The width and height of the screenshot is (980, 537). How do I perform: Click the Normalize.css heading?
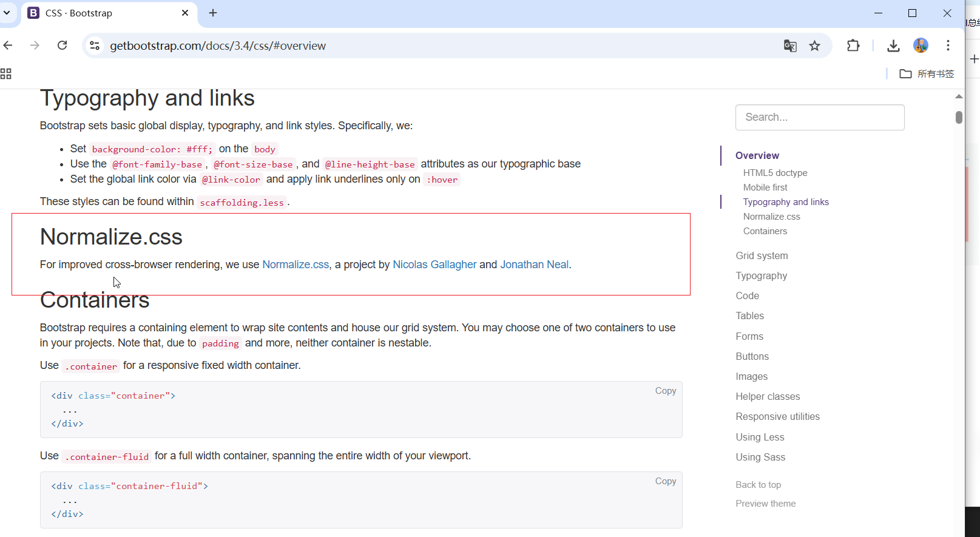click(x=111, y=237)
